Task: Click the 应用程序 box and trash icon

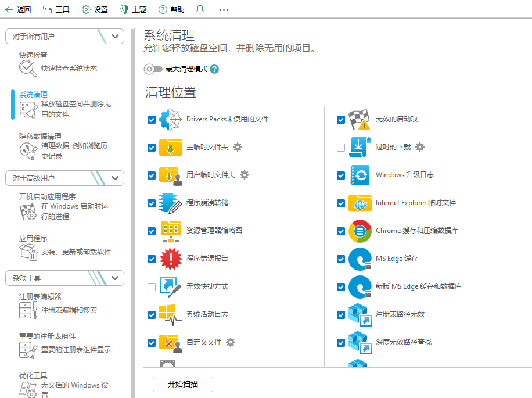Action: point(28,252)
